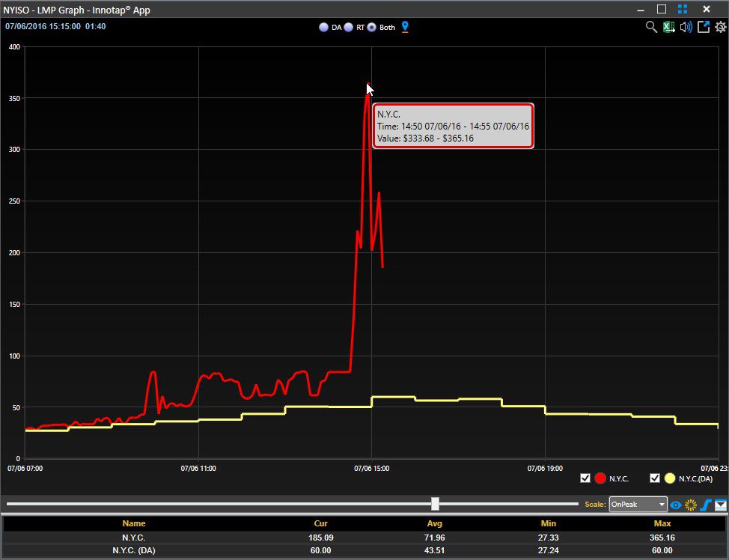Minimize the LMP Graph window
Image resolution: width=729 pixels, height=560 pixels.
641,9
